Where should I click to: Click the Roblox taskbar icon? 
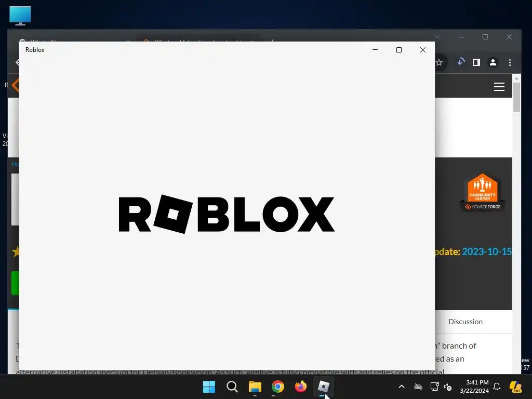[x=323, y=387]
